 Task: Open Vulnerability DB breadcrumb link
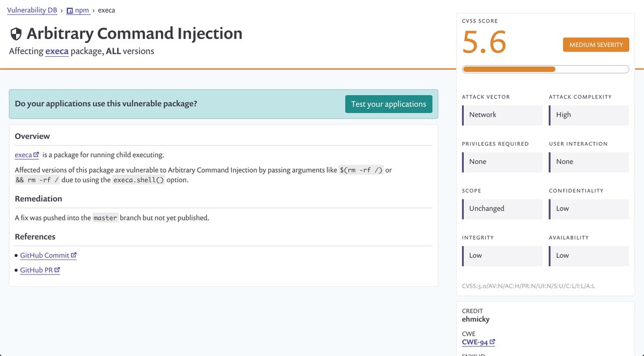(32, 10)
